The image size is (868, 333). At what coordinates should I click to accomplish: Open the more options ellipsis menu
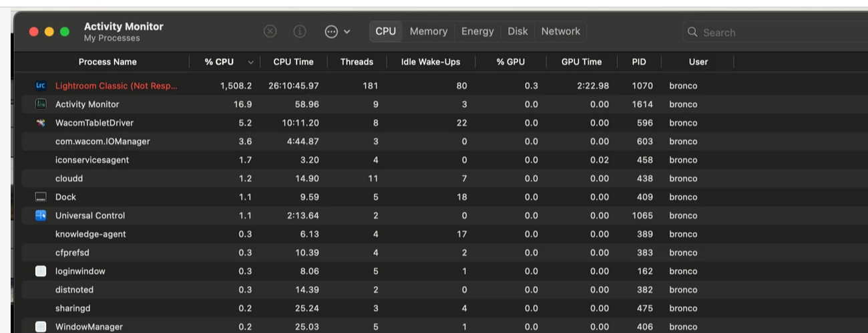pyautogui.click(x=337, y=31)
